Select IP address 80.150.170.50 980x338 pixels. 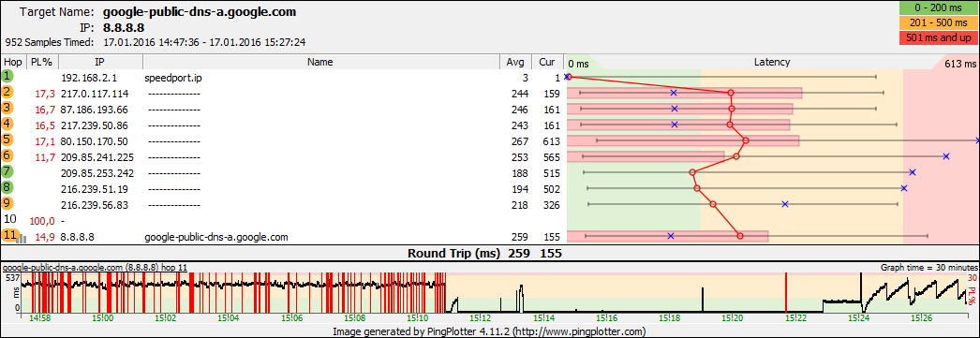pos(95,141)
